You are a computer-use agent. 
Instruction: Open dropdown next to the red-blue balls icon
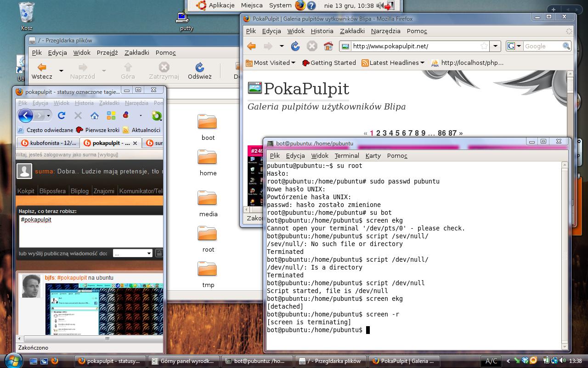141,115
